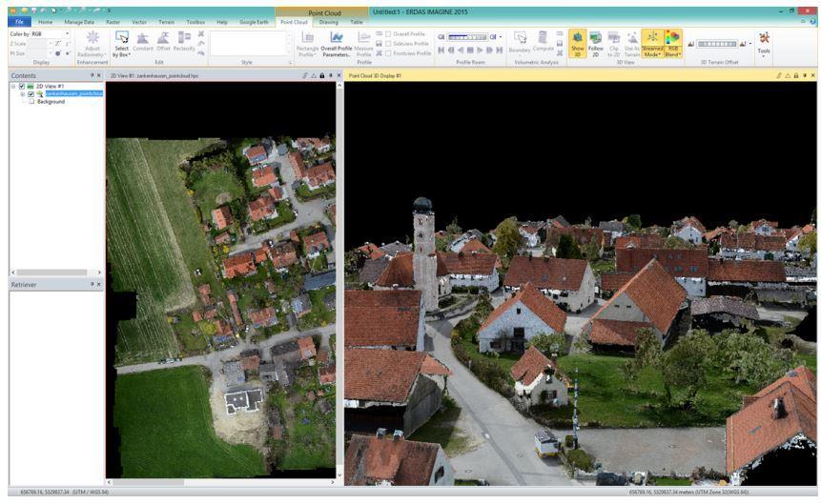Image resolution: width=821 pixels, height=504 pixels.
Task: Open Overall Profile Parameters
Action: pyautogui.click(x=336, y=44)
